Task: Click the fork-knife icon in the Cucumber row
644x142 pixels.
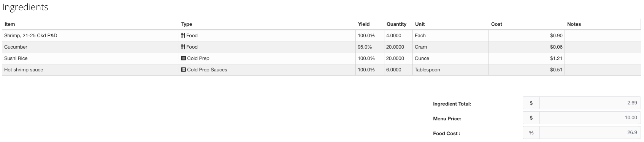Action: [183, 47]
